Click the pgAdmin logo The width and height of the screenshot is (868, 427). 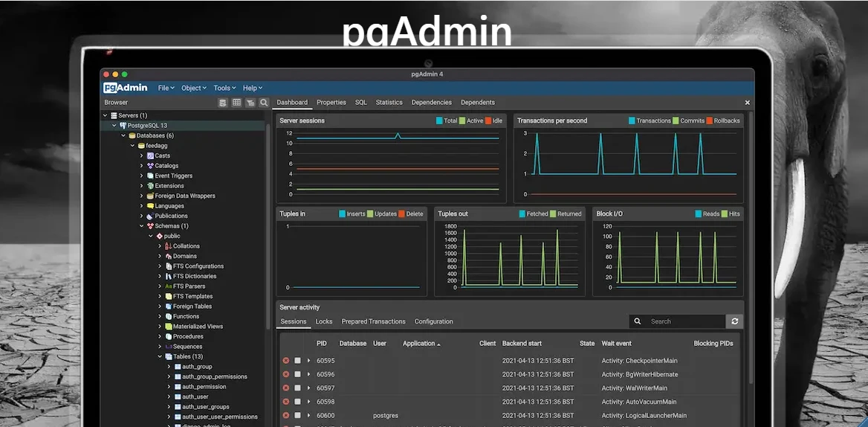[126, 88]
